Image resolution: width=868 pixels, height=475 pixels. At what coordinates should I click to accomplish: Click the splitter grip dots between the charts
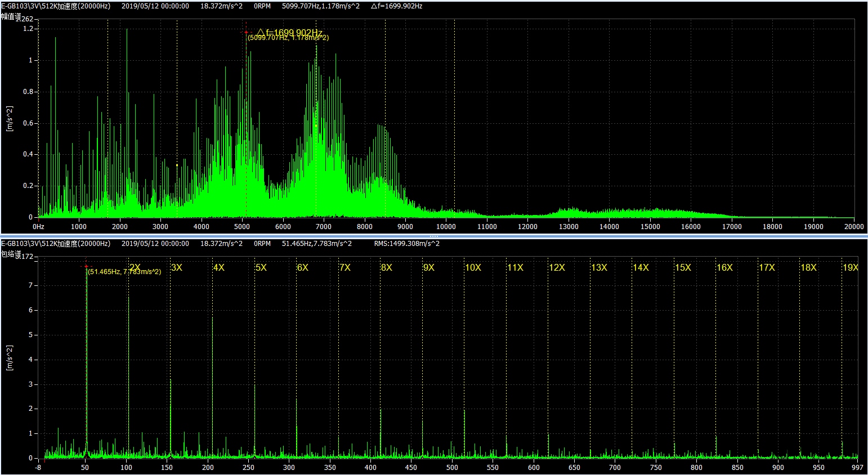pyautogui.click(x=434, y=236)
